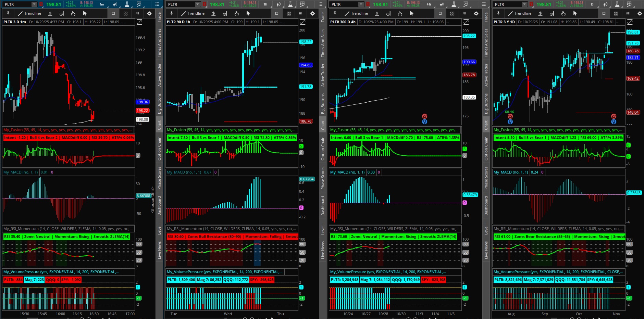Toggle the All view on the 4h chart
Image resolution: width=644 pixels, height=319 pixels.
tap(464, 13)
